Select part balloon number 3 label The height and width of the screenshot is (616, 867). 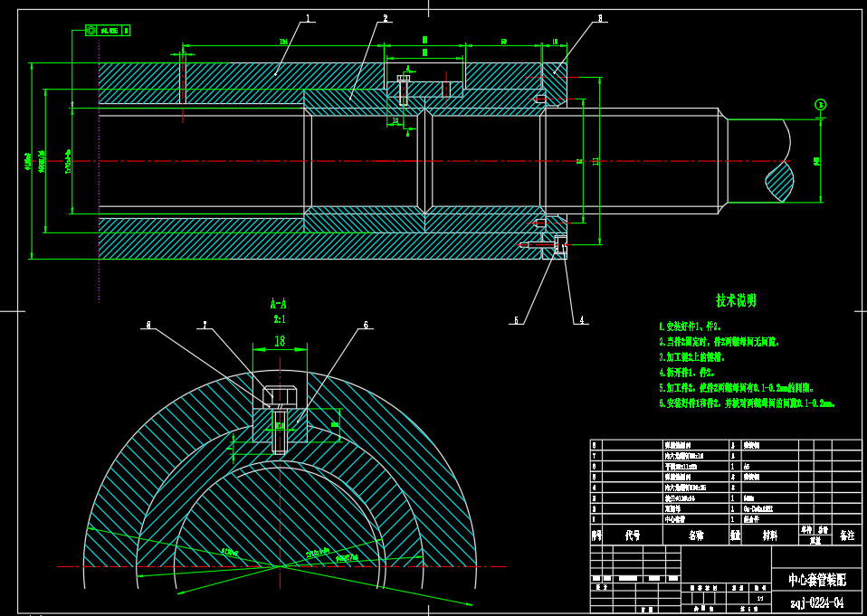(x=600, y=18)
